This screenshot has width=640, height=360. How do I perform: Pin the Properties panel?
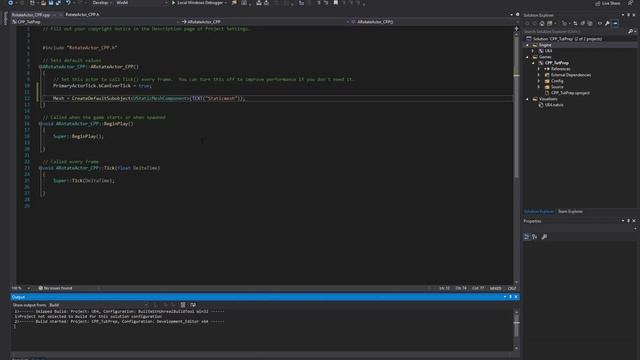[629, 221]
